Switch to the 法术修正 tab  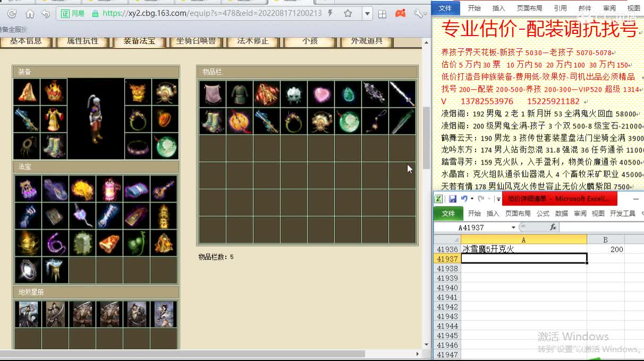[x=253, y=41]
